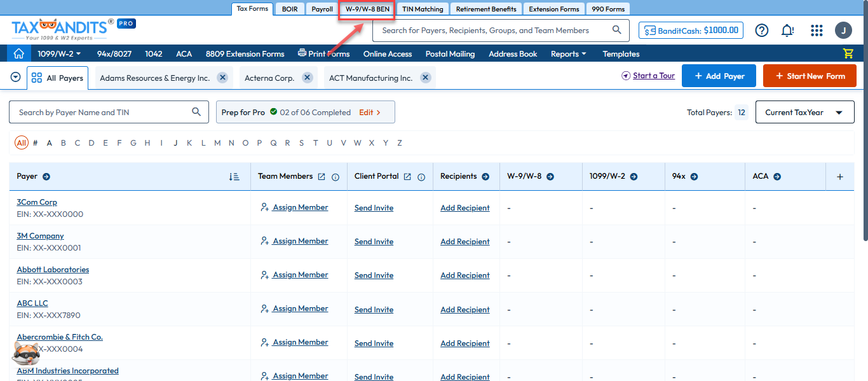Click the page vertical scrollbar
Image resolution: width=868 pixels, height=381 pixels.
pos(865,121)
